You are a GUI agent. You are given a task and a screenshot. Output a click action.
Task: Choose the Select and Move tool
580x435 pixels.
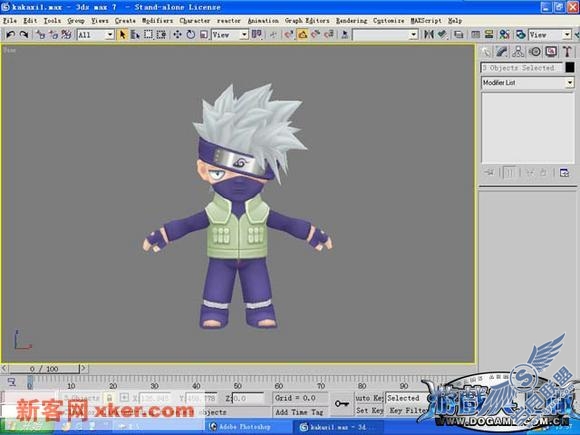click(177, 35)
